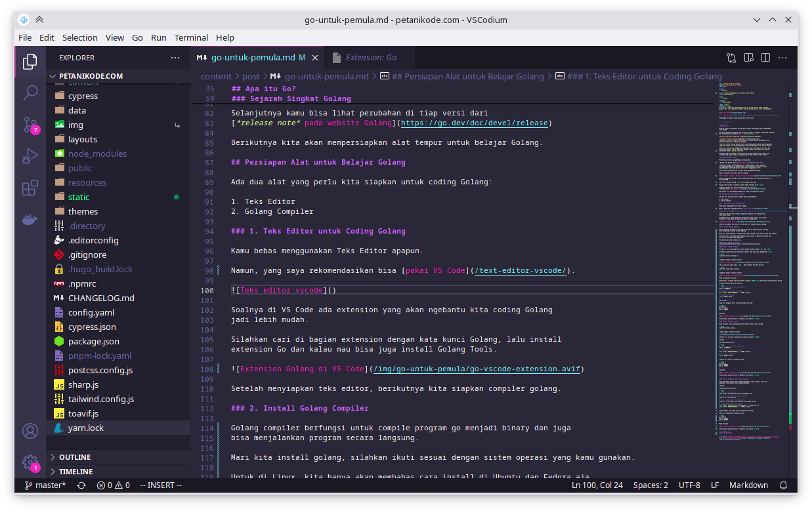Open tailwind.config.js in explorer
This screenshot has width=812, height=511.
[118, 399]
